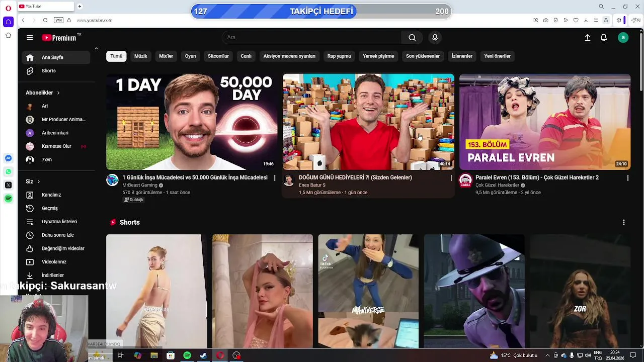644x362 pixels.
Task: Click the Opera logo menu
Action: (8, 8)
